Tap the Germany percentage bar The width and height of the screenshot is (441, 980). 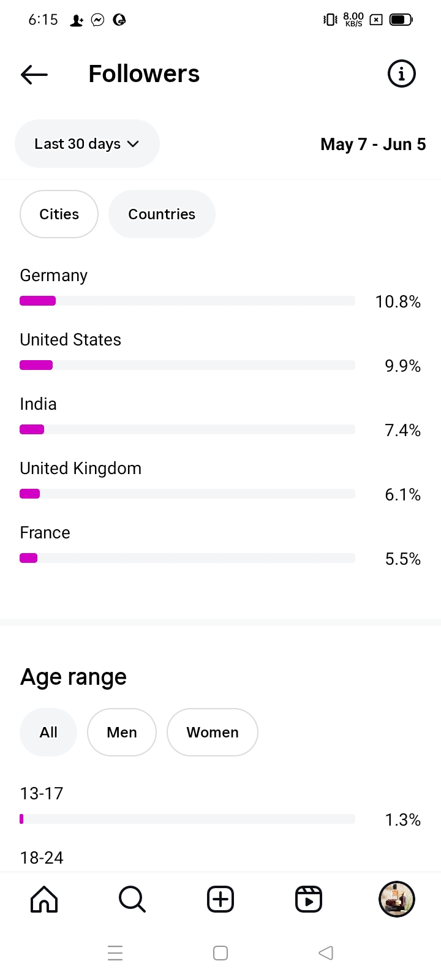click(187, 301)
